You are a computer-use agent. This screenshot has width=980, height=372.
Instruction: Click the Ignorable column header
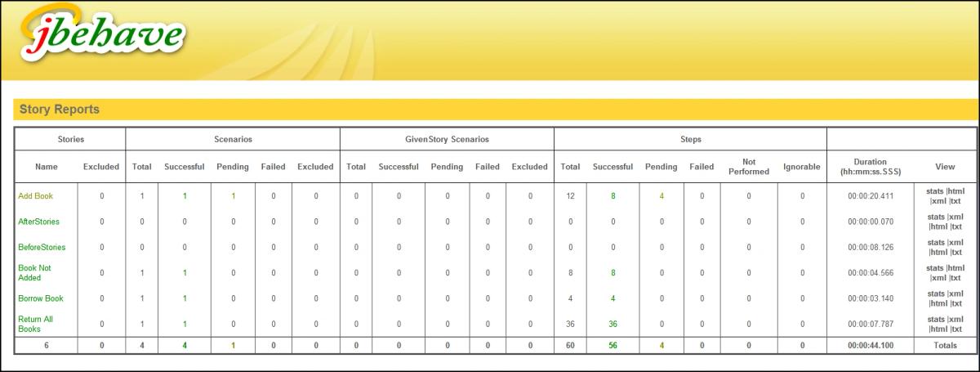pyautogui.click(x=802, y=167)
